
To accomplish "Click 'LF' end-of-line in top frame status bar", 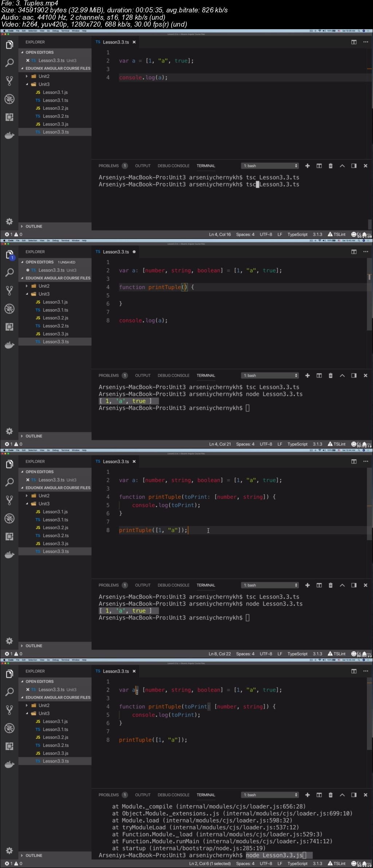I will [280, 235].
